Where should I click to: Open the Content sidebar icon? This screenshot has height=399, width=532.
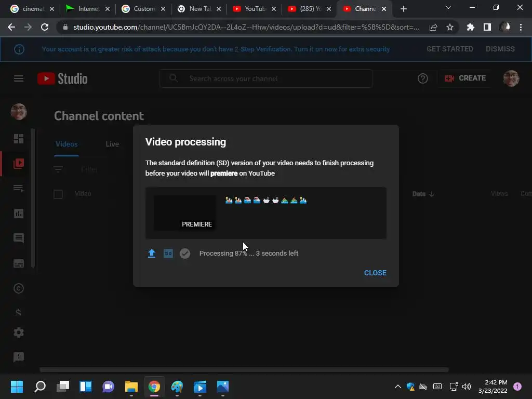click(x=19, y=164)
